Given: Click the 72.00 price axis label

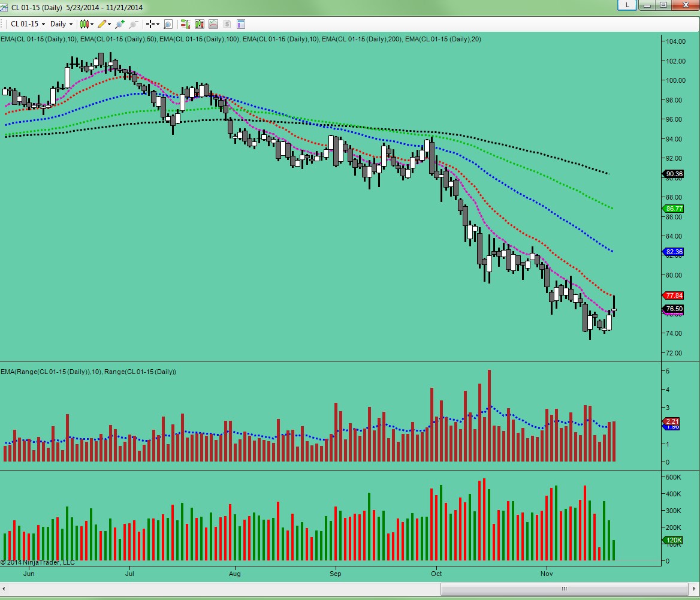Looking at the screenshot, I should point(674,353).
